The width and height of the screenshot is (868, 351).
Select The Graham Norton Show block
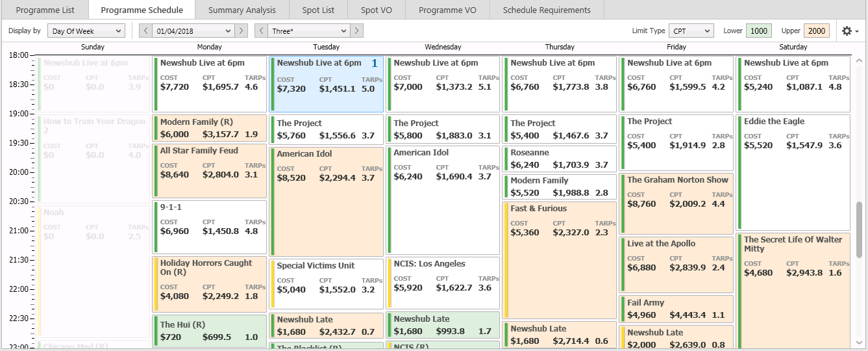(x=676, y=203)
